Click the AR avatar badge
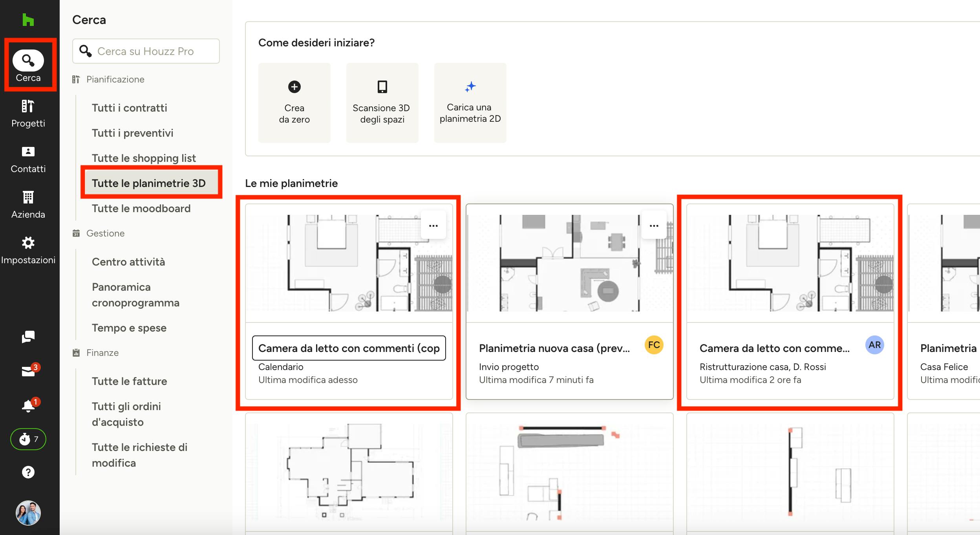 pos(875,345)
